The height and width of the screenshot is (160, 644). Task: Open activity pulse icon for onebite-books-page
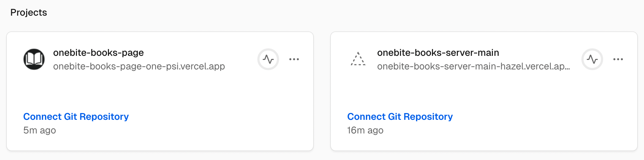(268, 59)
